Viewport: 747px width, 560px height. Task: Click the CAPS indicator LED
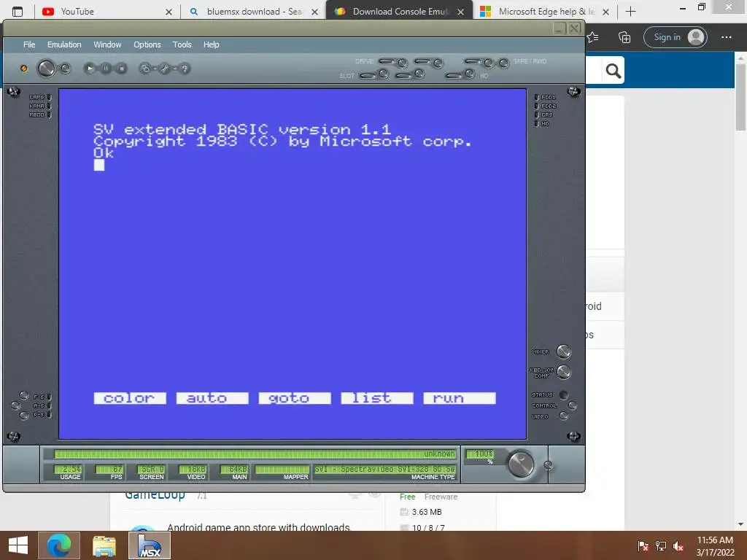pyautogui.click(x=49, y=97)
